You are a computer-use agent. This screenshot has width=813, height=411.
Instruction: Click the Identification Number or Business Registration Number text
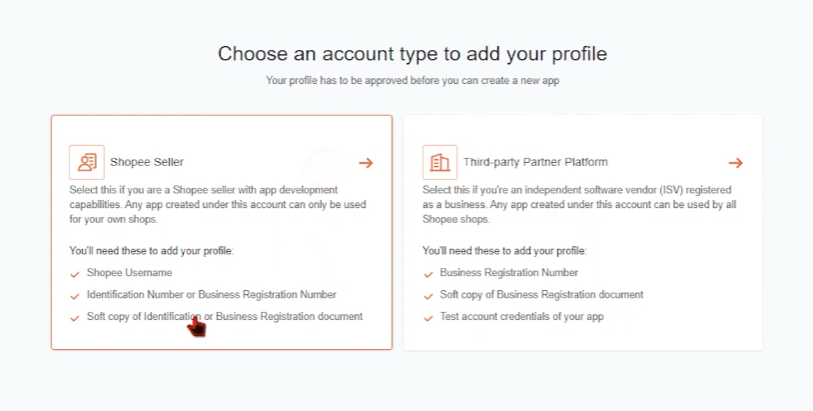coord(212,294)
